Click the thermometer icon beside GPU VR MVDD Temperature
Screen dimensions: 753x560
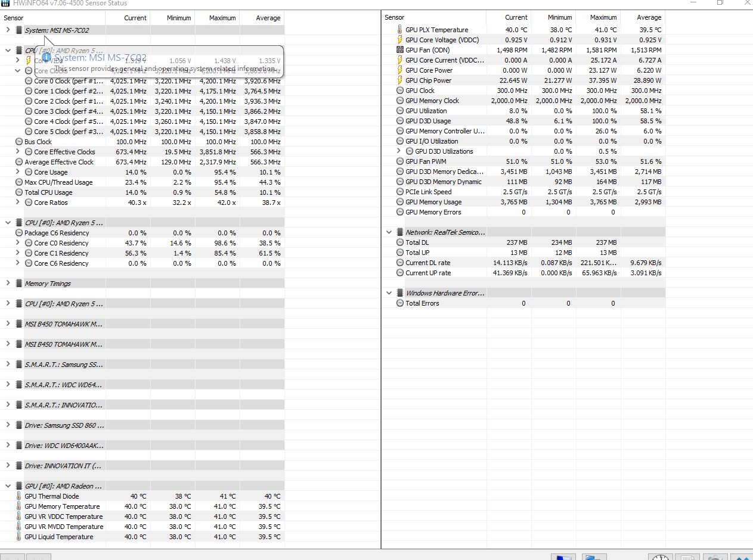click(19, 527)
